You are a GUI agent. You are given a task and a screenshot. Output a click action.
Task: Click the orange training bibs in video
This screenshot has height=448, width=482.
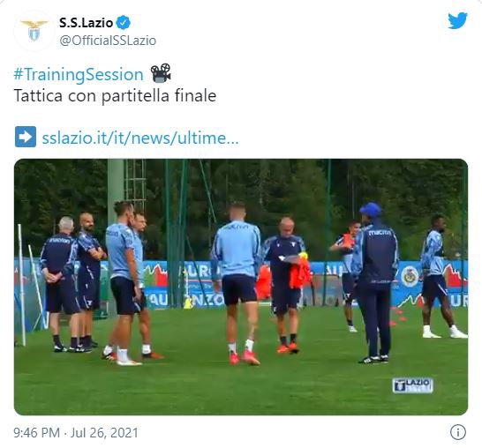300,272
